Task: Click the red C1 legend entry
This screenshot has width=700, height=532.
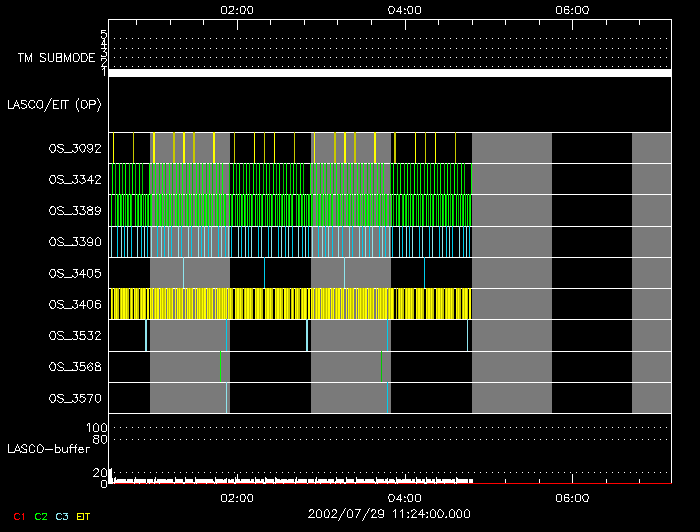Action: coord(17,516)
